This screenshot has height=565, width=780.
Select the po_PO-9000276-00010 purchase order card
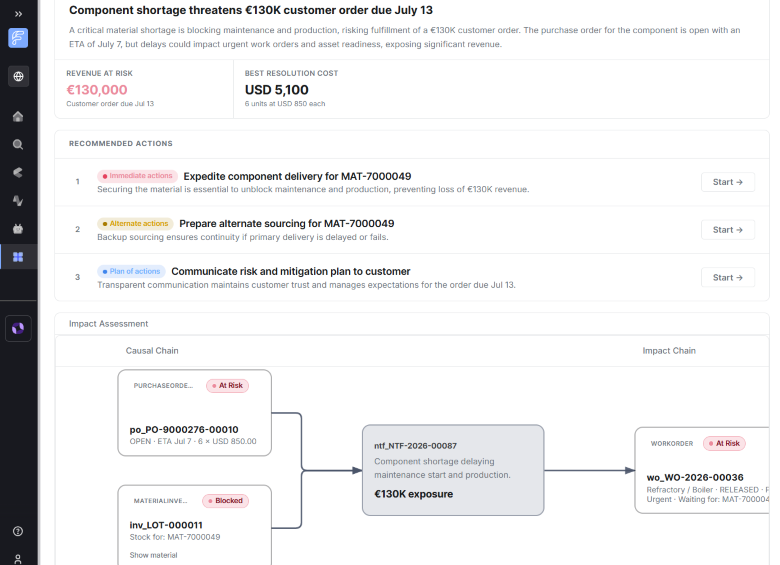[x=195, y=413]
